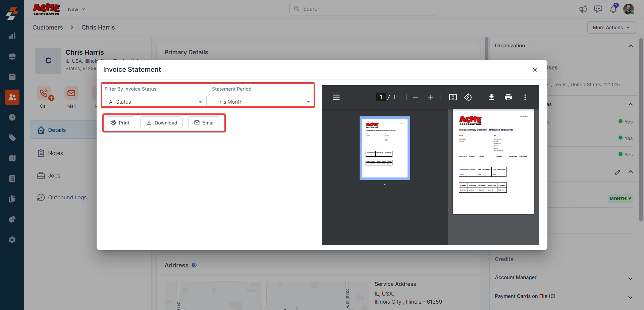Open the Filter By Invoice Status dropdown
The height and width of the screenshot is (310, 644).
point(155,102)
